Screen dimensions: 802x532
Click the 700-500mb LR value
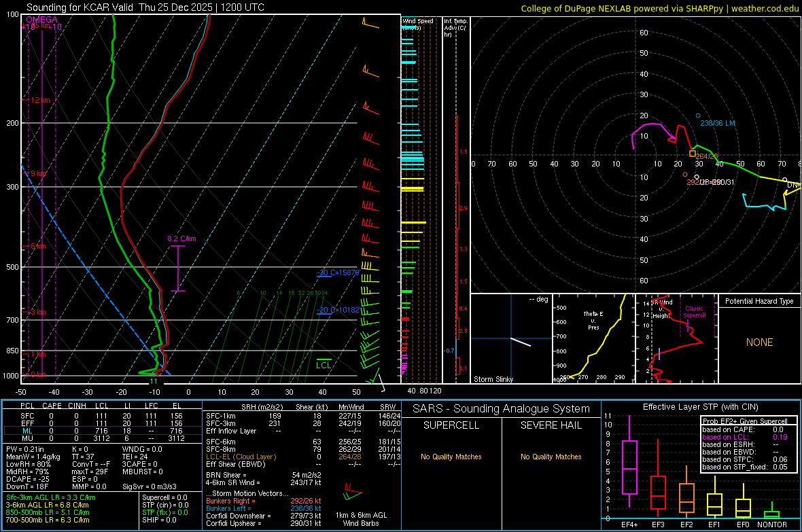click(48, 520)
